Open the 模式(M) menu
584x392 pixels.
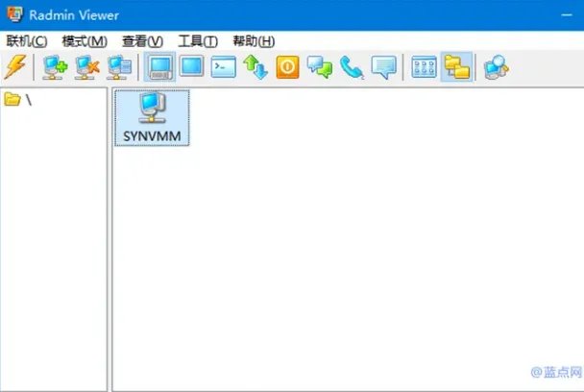(84, 41)
